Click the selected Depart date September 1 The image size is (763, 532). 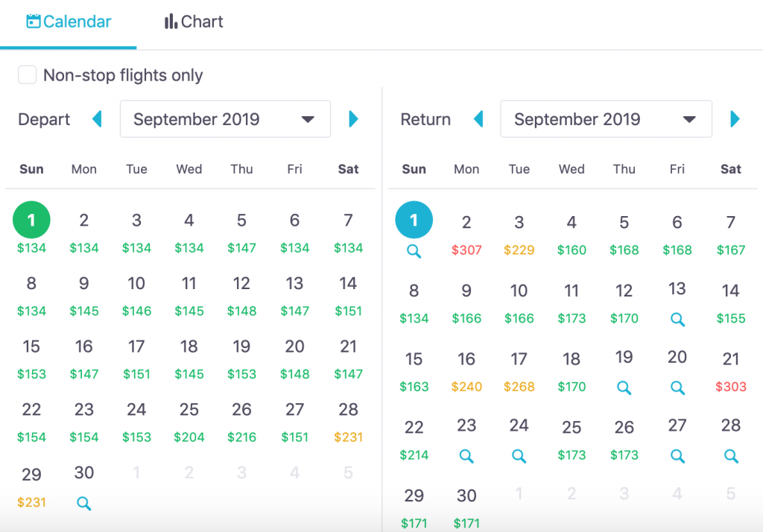tap(31, 221)
